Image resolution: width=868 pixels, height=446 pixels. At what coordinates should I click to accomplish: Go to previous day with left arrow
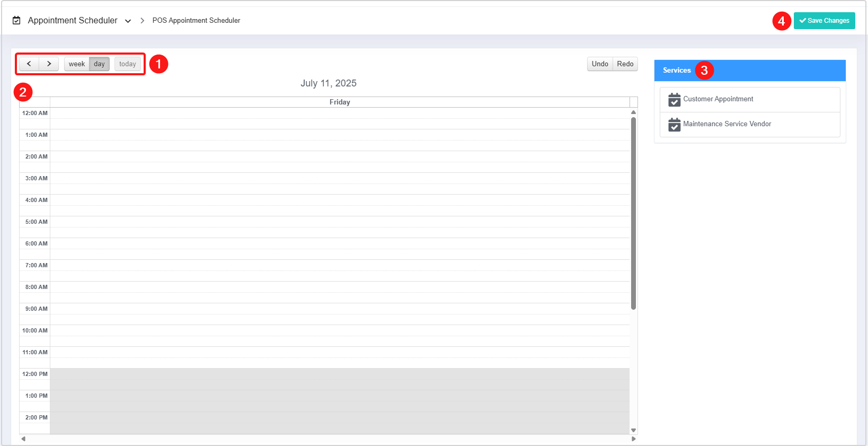pyautogui.click(x=29, y=64)
